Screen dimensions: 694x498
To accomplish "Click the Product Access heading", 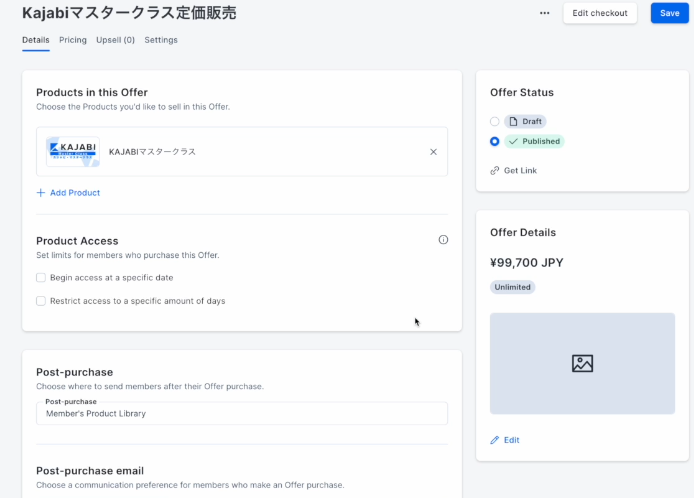I will click(x=77, y=241).
